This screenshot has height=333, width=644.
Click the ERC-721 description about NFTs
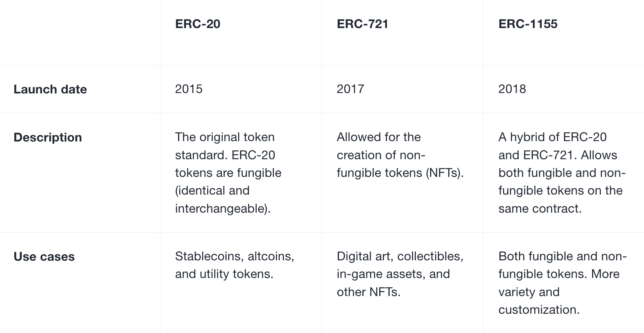pyautogui.click(x=400, y=155)
